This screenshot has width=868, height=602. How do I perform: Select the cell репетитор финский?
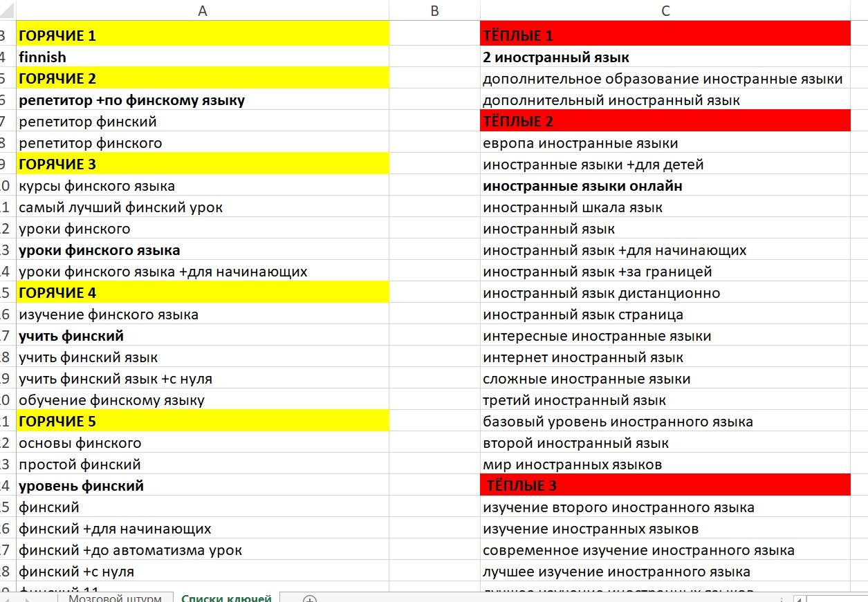point(203,121)
